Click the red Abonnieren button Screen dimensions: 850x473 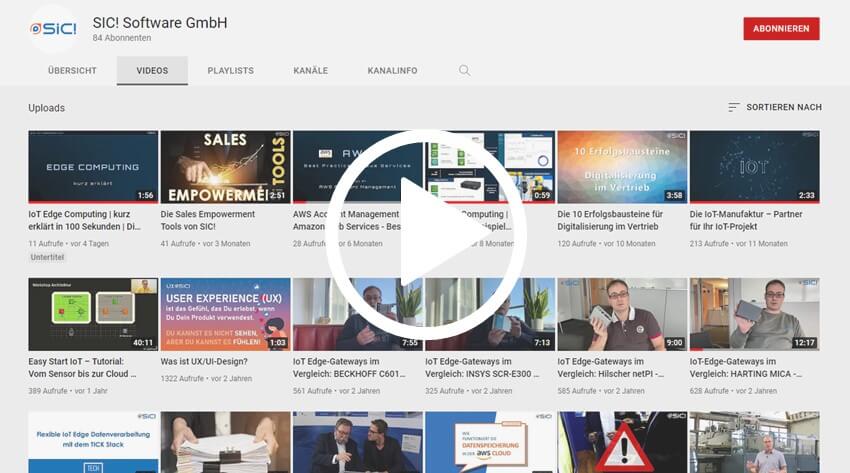[781, 29]
